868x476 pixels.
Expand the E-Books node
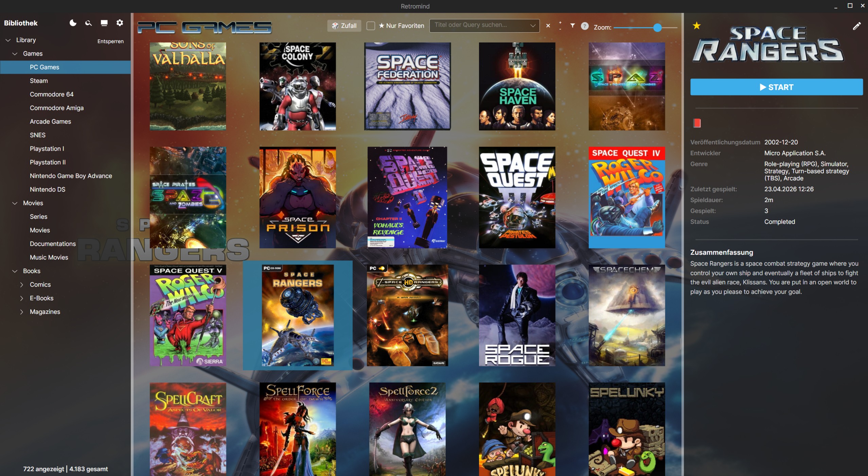point(22,298)
